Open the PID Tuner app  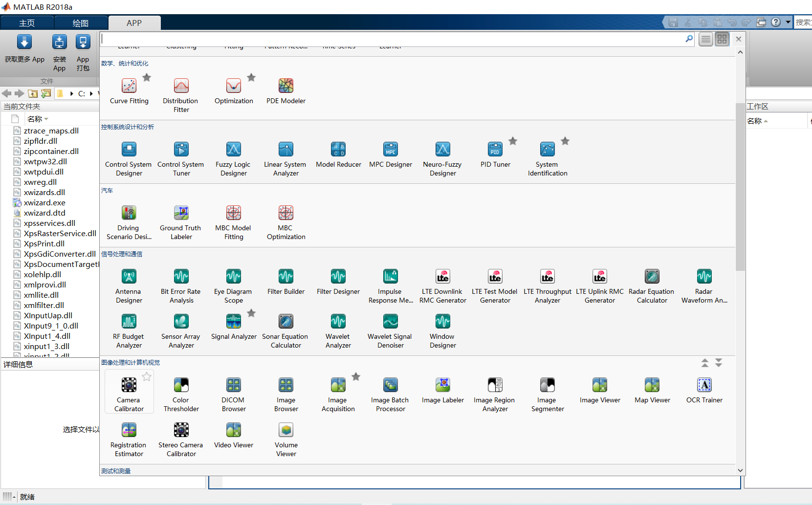pos(495,154)
